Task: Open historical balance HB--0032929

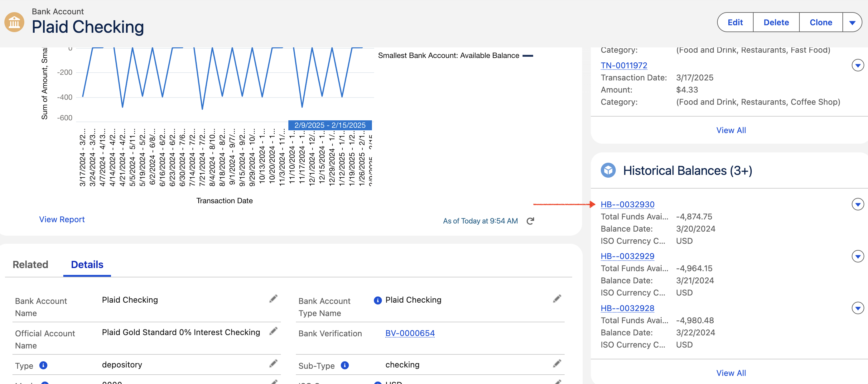Action: (627, 256)
